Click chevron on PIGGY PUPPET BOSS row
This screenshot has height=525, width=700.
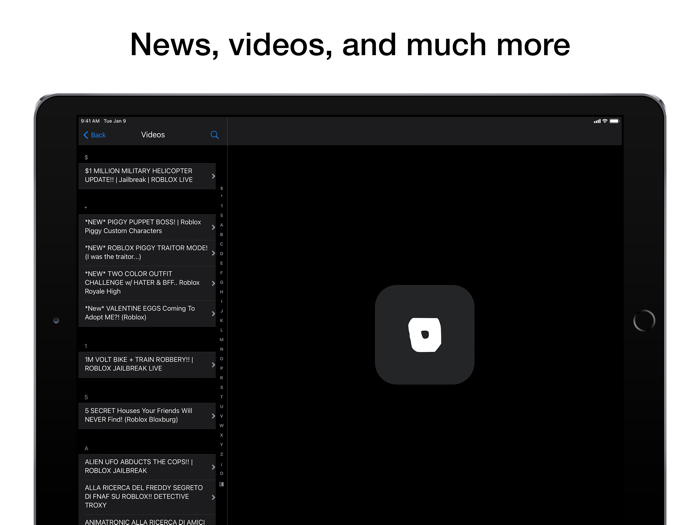pyautogui.click(x=213, y=227)
